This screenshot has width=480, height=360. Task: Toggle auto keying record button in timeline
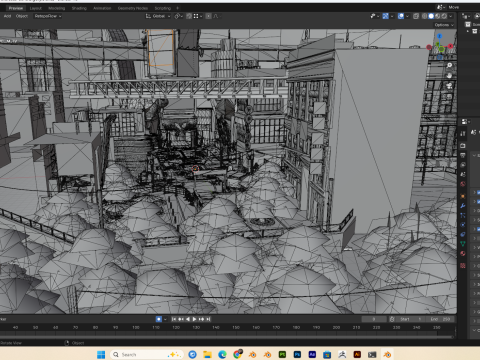pos(159,319)
